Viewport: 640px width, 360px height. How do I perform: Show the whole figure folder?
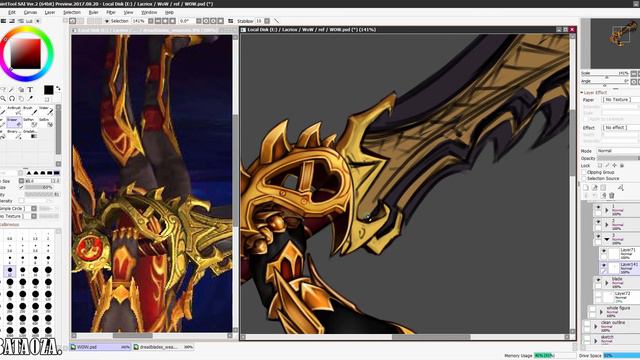click(592, 309)
